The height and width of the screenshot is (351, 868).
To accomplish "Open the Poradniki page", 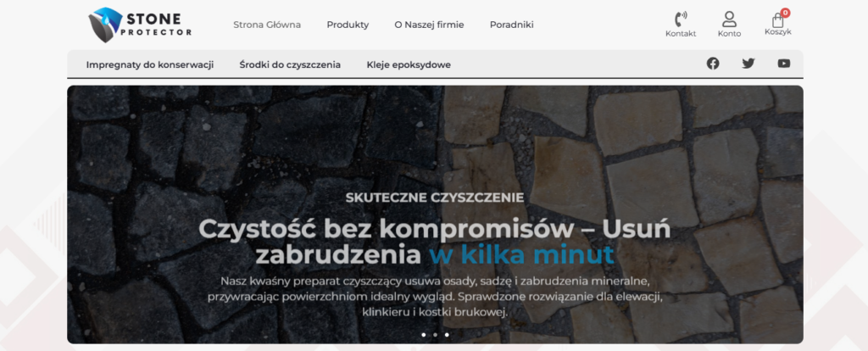I will click(511, 25).
